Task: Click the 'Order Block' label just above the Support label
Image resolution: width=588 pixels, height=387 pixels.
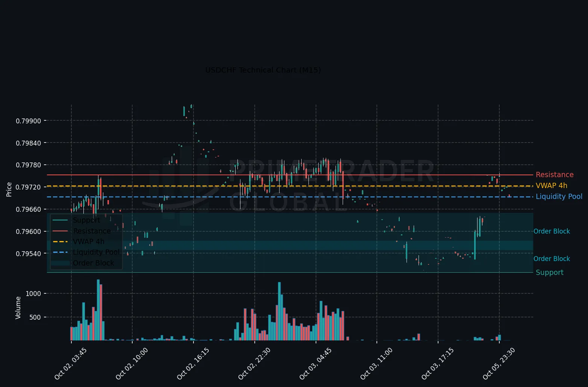Action: pyautogui.click(x=552, y=259)
